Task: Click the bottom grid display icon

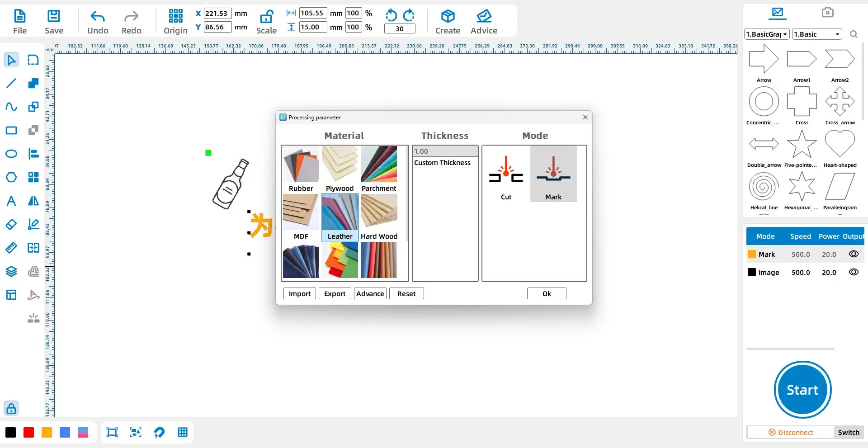Action: point(183,432)
